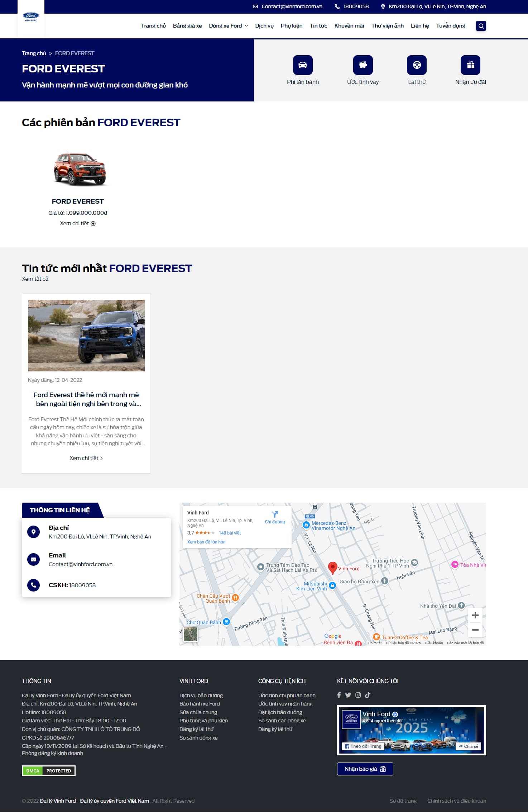Open footer Bảo hành xe Ford link
This screenshot has width=528, height=812.
(200, 704)
